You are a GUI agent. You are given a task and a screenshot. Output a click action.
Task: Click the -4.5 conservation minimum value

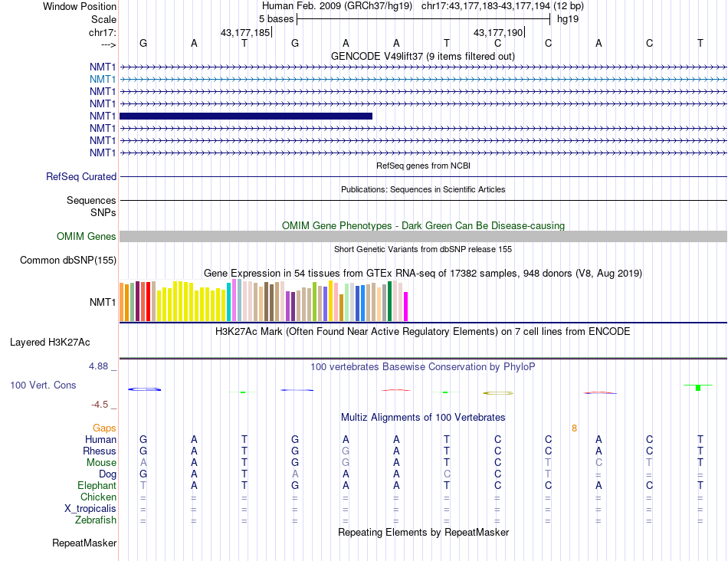(100, 405)
